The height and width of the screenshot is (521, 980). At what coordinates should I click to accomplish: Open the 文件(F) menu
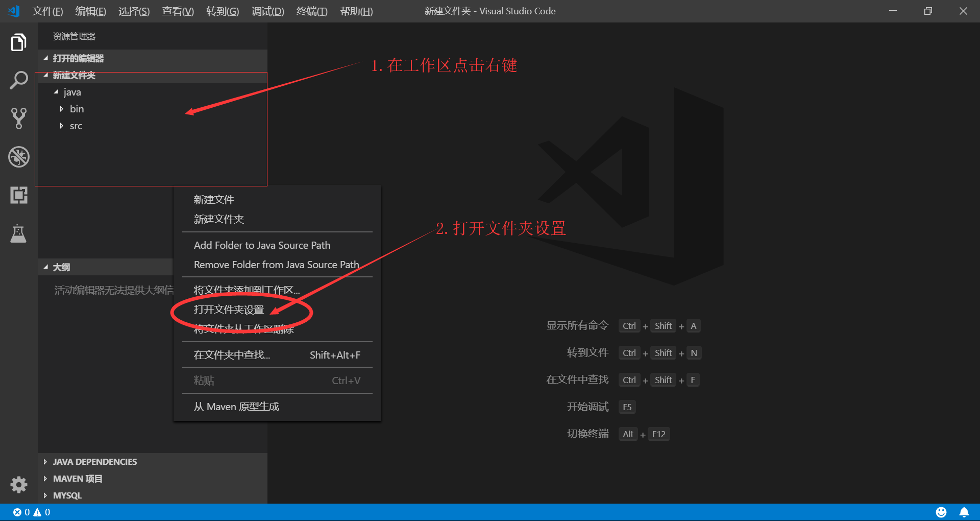pos(47,11)
